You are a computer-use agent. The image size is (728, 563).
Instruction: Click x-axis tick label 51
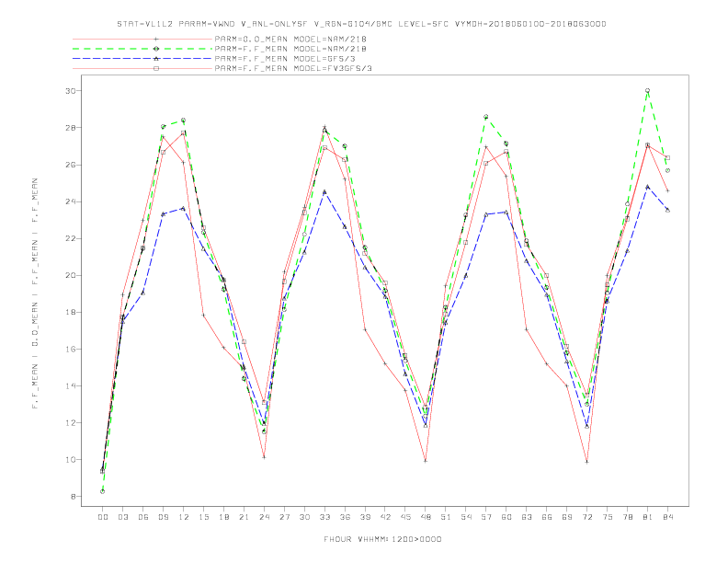(x=446, y=517)
